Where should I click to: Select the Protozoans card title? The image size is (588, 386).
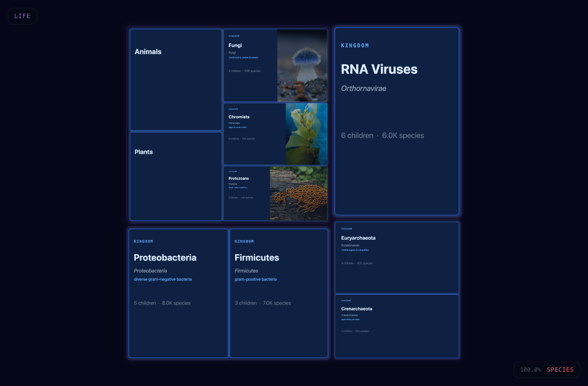pyautogui.click(x=239, y=178)
